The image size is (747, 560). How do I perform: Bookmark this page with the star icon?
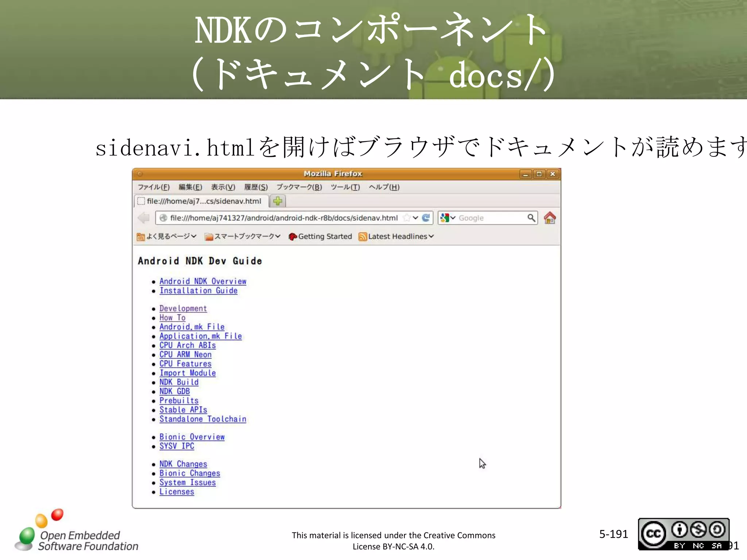point(407,218)
